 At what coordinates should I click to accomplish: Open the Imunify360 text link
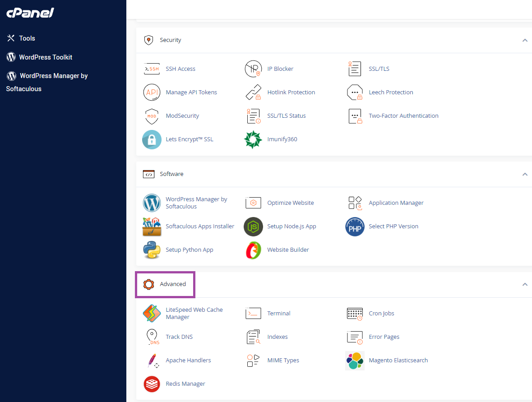(x=282, y=139)
